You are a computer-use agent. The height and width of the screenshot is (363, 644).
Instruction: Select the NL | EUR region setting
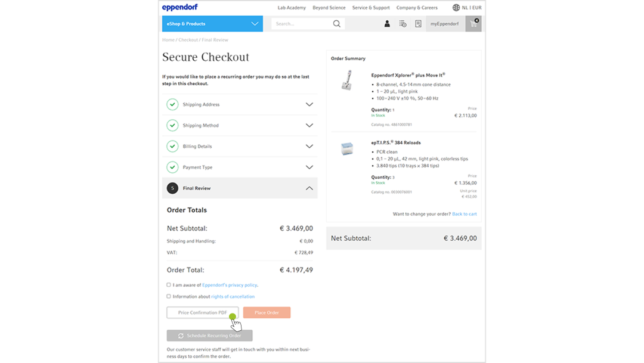tap(472, 7)
